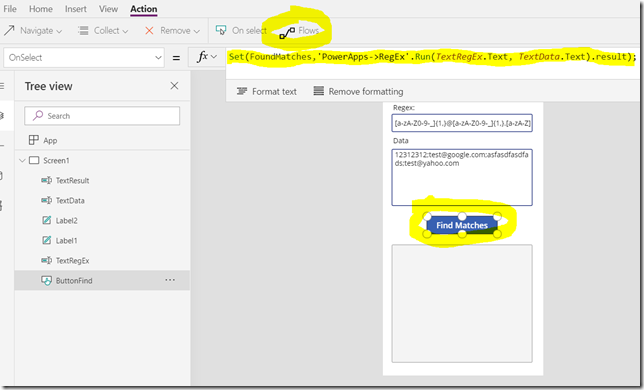The image size is (644, 390).
Task: Select the App item icon in tree
Action: point(34,140)
